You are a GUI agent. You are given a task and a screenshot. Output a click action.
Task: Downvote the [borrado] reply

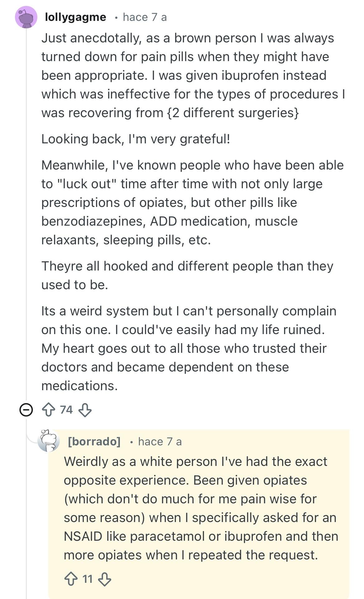104,579
